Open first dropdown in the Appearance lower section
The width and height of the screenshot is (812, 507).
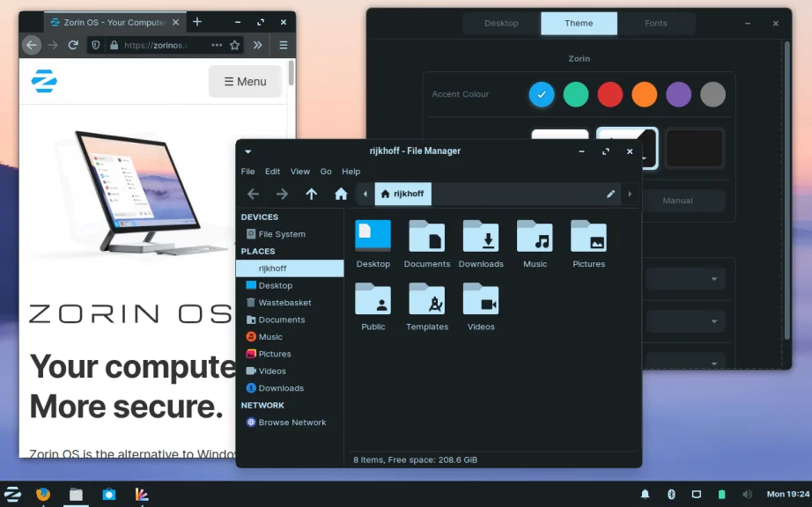click(686, 279)
